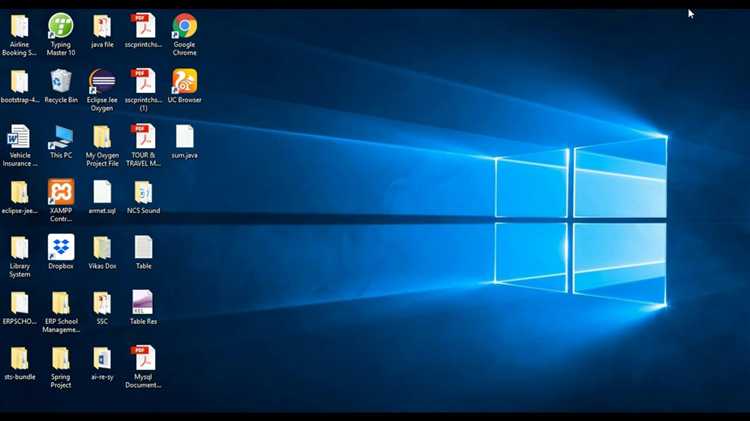Click the Vehicle Insurance Word document
Viewport: 750px width, 421px height.
coord(20,145)
